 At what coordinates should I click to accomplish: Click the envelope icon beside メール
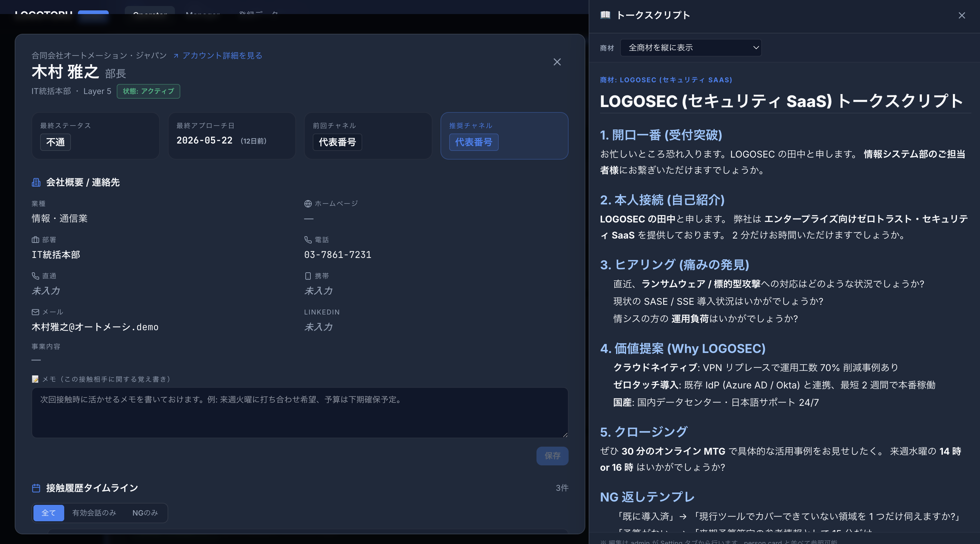click(35, 312)
